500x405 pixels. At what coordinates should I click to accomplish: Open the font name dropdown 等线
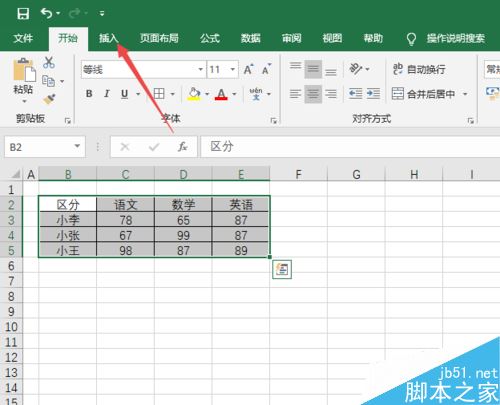click(x=201, y=69)
